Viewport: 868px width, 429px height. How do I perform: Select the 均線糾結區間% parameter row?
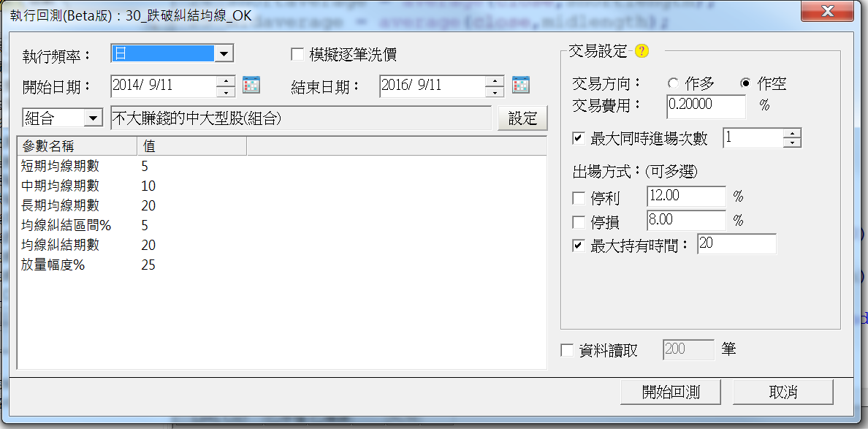click(x=282, y=225)
